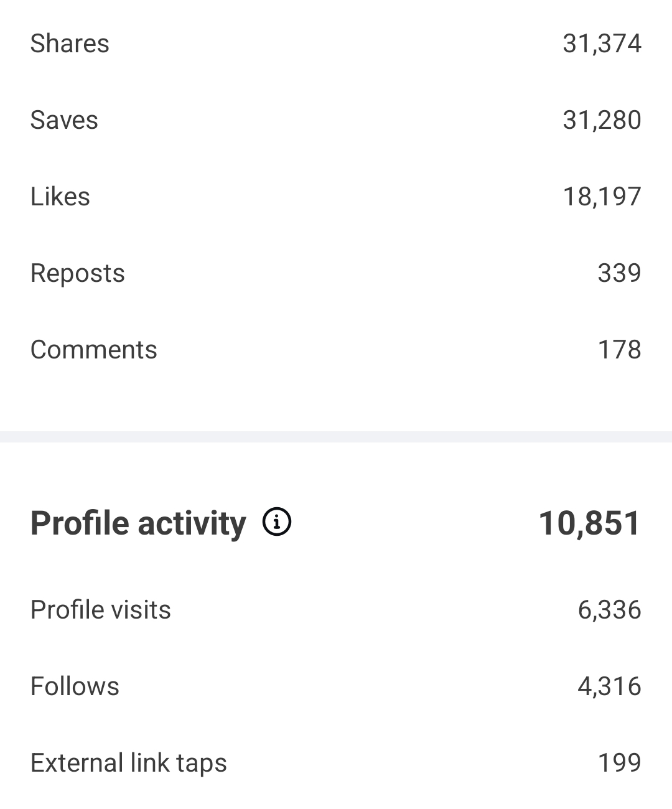The height and width of the screenshot is (809, 672).
Task: Click the Profile visits count 6,336
Action: (609, 610)
